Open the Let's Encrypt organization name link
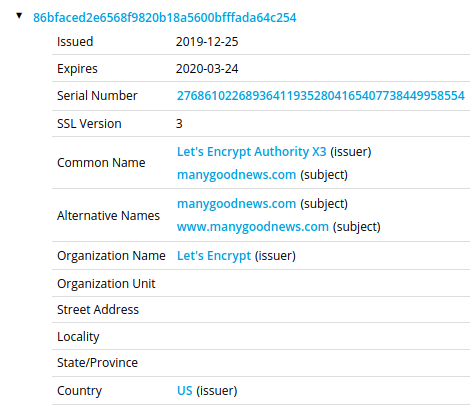Viewport: 476px width, 418px height. click(x=214, y=256)
